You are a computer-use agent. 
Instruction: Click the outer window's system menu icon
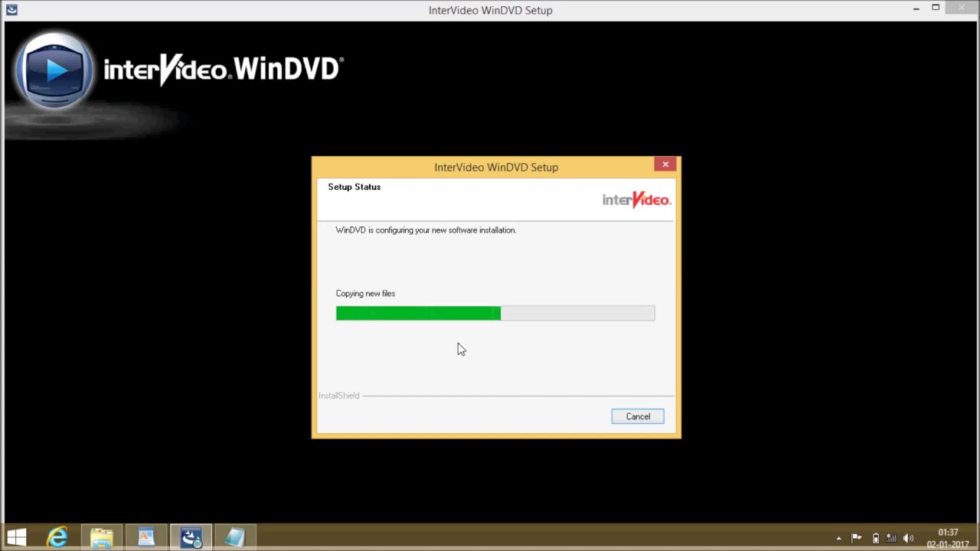(x=11, y=10)
